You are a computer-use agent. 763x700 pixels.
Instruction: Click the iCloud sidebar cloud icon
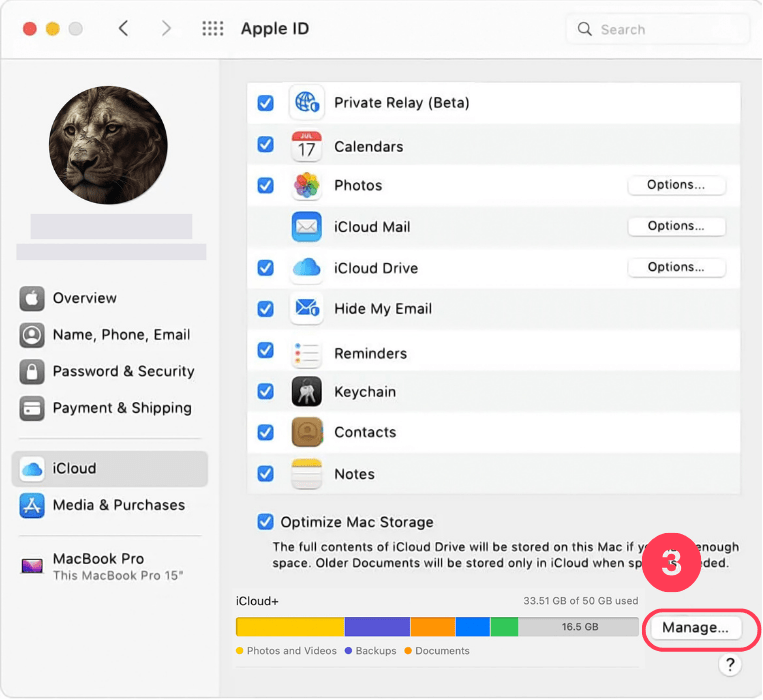pyautogui.click(x=32, y=468)
